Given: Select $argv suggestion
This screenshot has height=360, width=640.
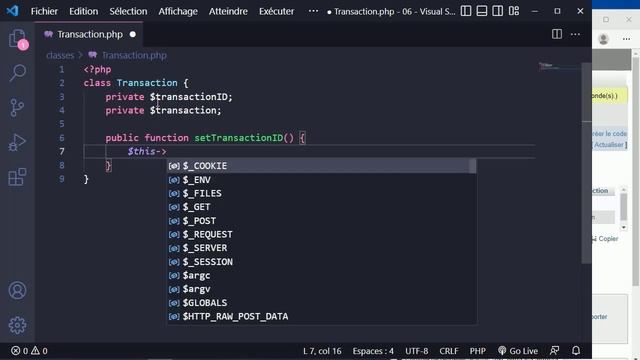Looking at the screenshot, I should pyautogui.click(x=321, y=289).
